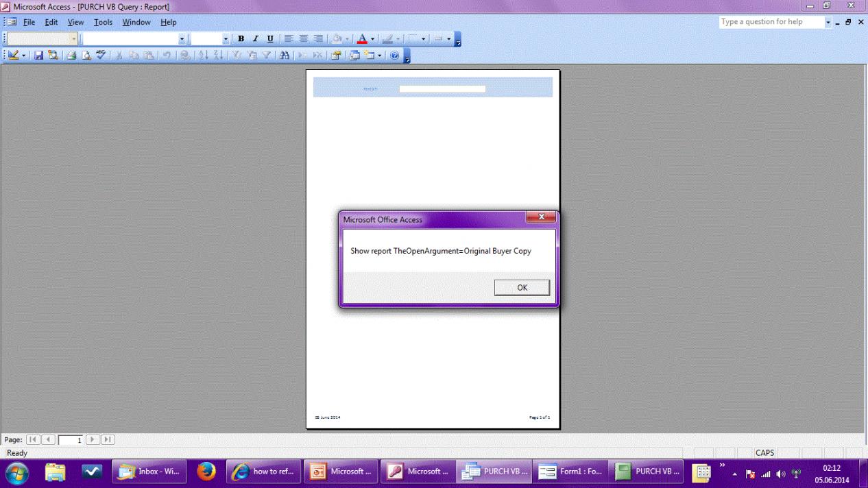Viewport: 868px width, 488px height.
Task: Expand the Line/Border Width dropdown
Action: coord(424,39)
